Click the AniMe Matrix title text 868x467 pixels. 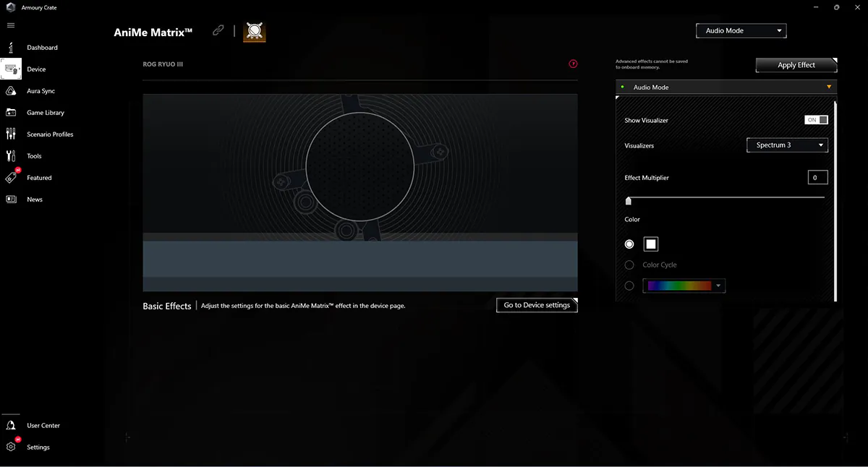(x=153, y=32)
